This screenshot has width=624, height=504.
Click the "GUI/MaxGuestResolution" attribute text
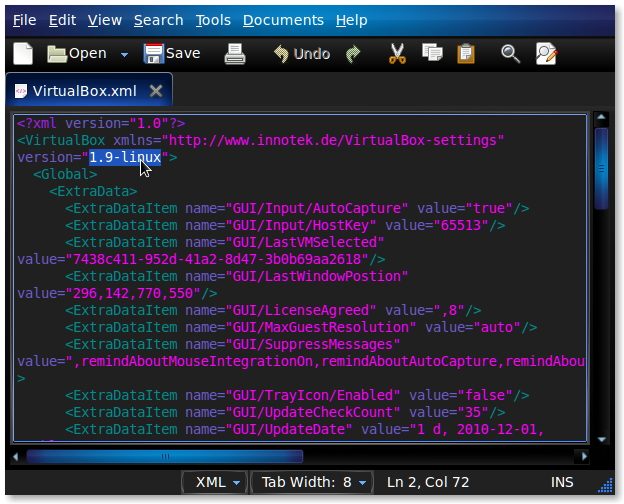tap(320, 328)
